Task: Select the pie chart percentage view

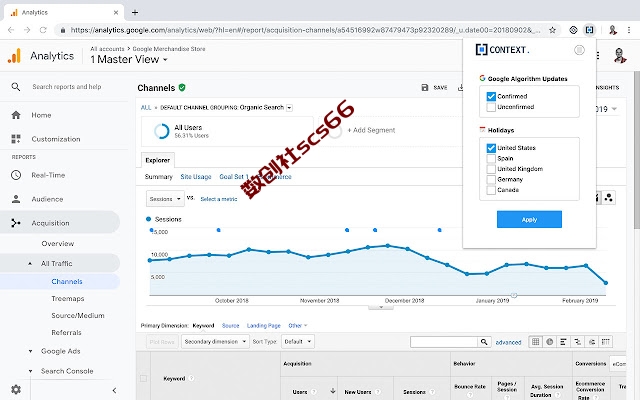Action: point(550,342)
